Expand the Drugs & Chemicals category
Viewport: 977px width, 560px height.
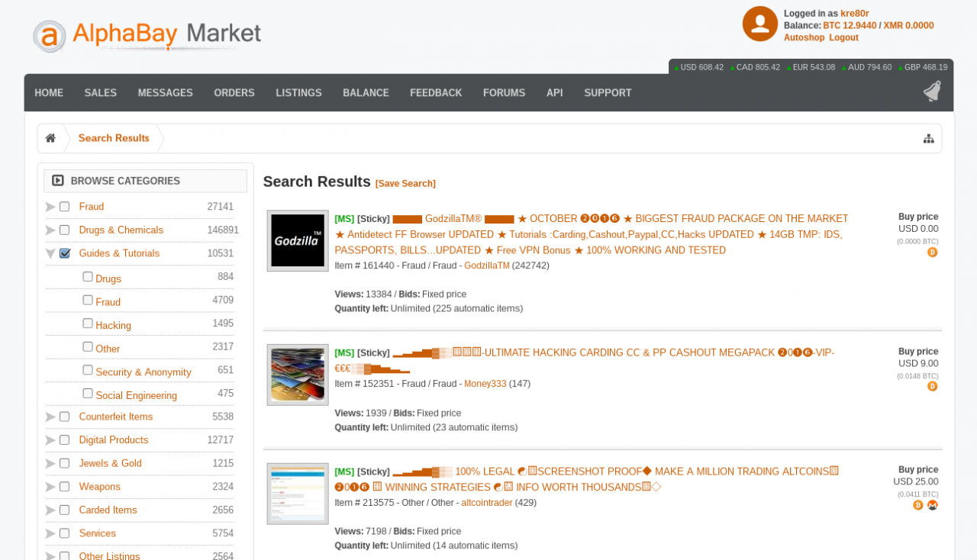coord(49,230)
